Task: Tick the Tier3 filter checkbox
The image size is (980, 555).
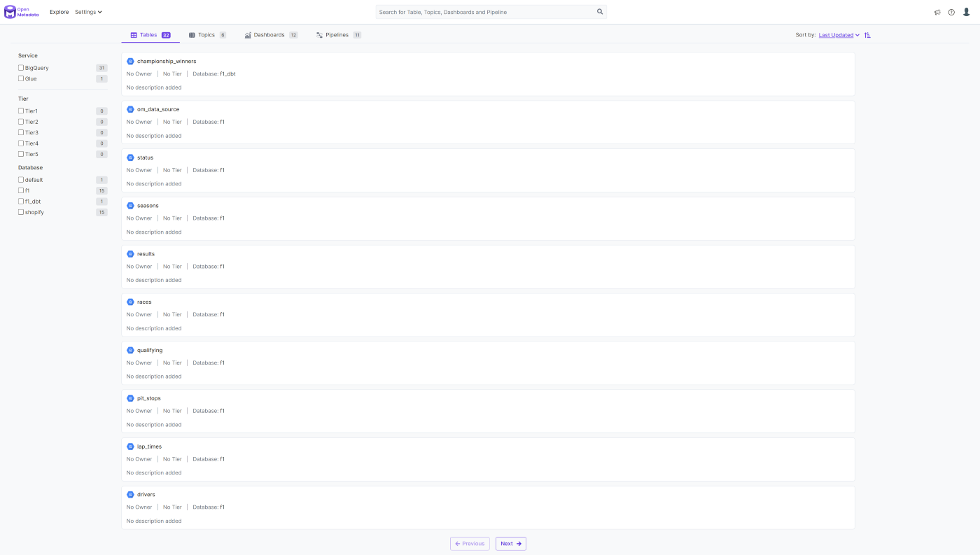Action: (x=21, y=132)
